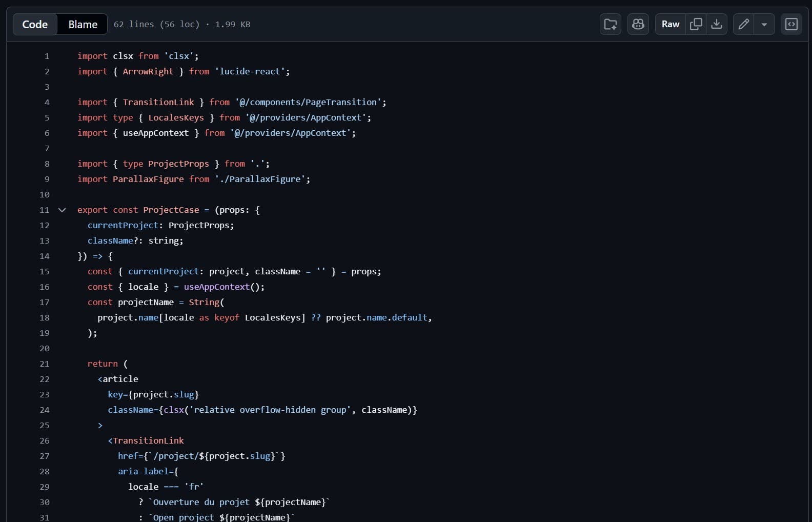
Task: Select line number 9
Action: [47, 179]
